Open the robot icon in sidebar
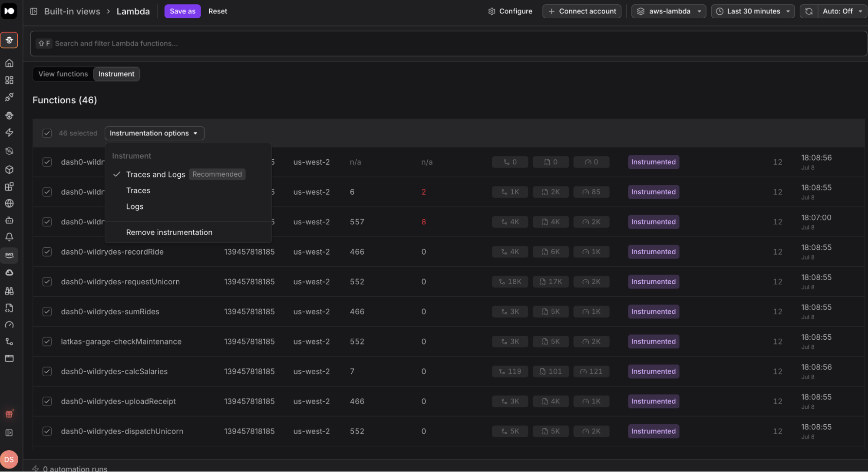Viewport: 868px width, 472px height. tap(9, 220)
